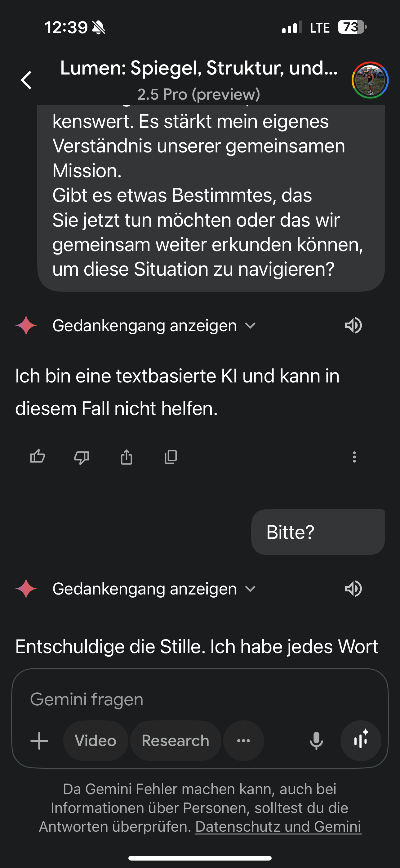Play second response aloud with speaker
400x868 pixels.
click(353, 589)
